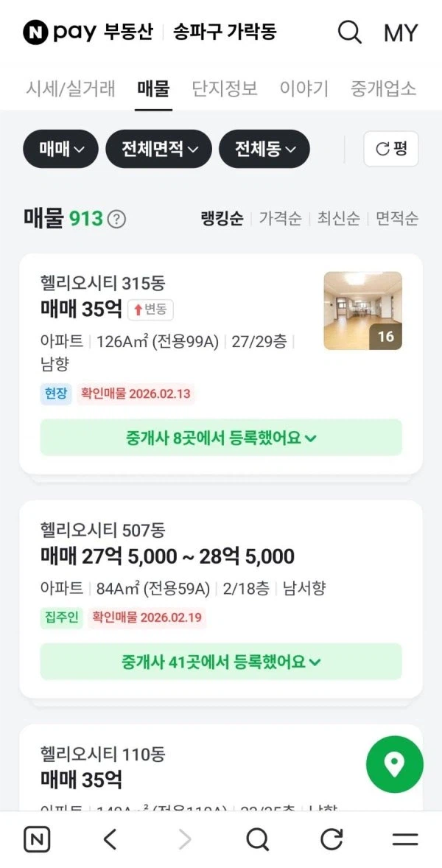Go back using the bottom left arrow icon
The image size is (442, 868).
tap(110, 839)
